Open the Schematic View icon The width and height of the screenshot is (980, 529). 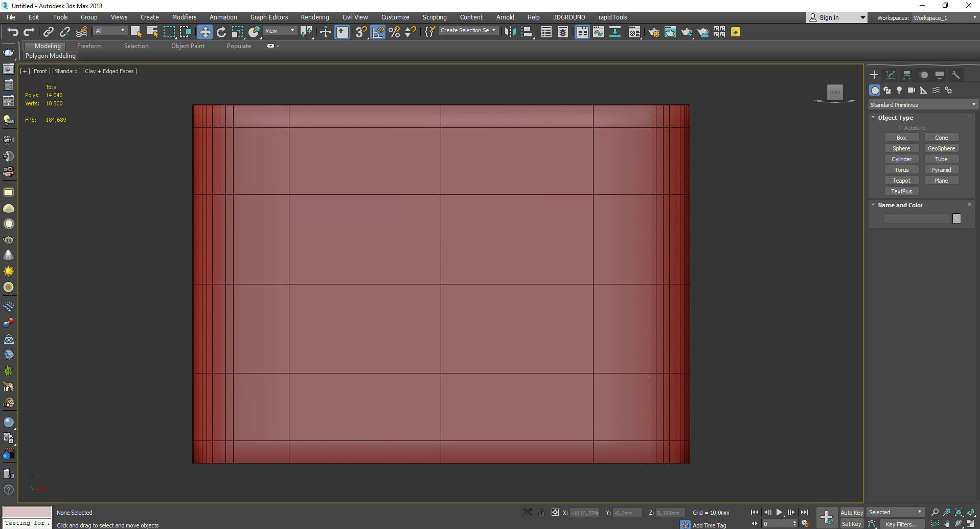click(x=615, y=32)
